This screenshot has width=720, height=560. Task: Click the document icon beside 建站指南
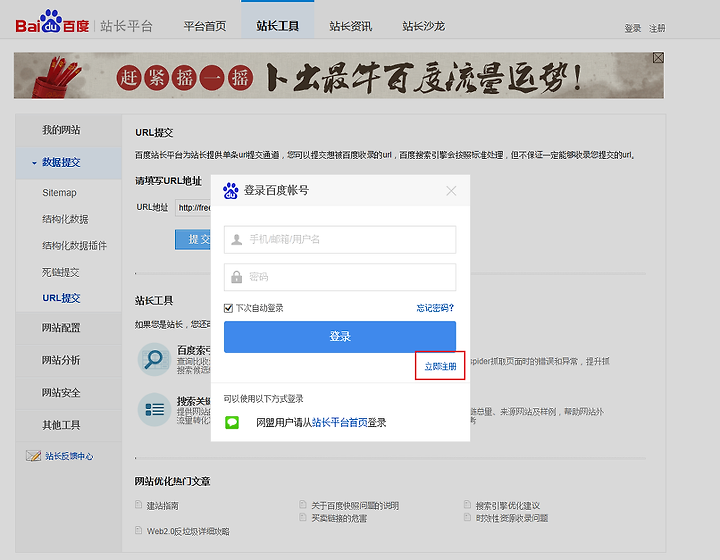pyautogui.click(x=138, y=505)
